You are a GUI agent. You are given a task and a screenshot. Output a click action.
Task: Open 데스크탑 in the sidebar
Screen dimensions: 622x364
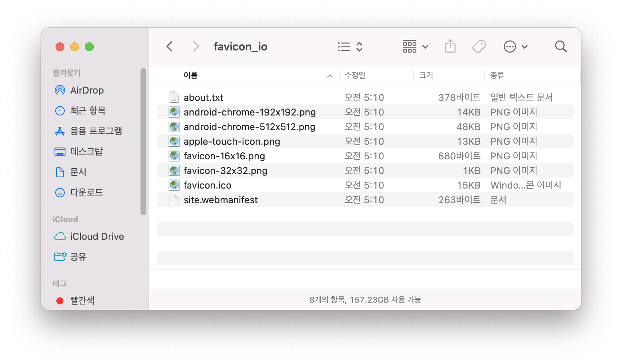(86, 151)
